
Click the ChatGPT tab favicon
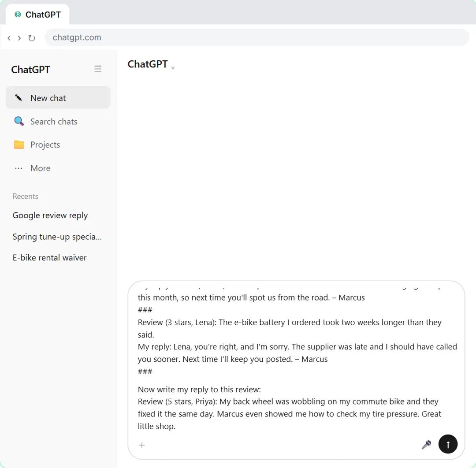pyautogui.click(x=18, y=14)
